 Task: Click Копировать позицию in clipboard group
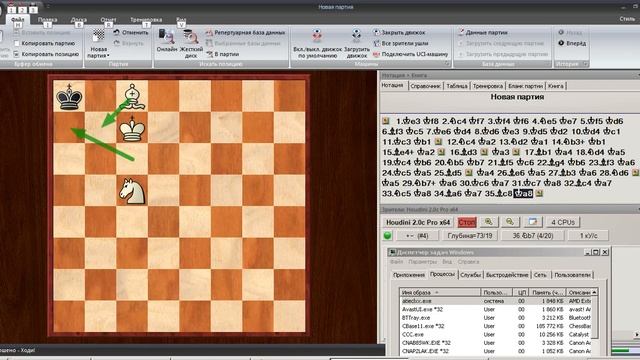46,54
